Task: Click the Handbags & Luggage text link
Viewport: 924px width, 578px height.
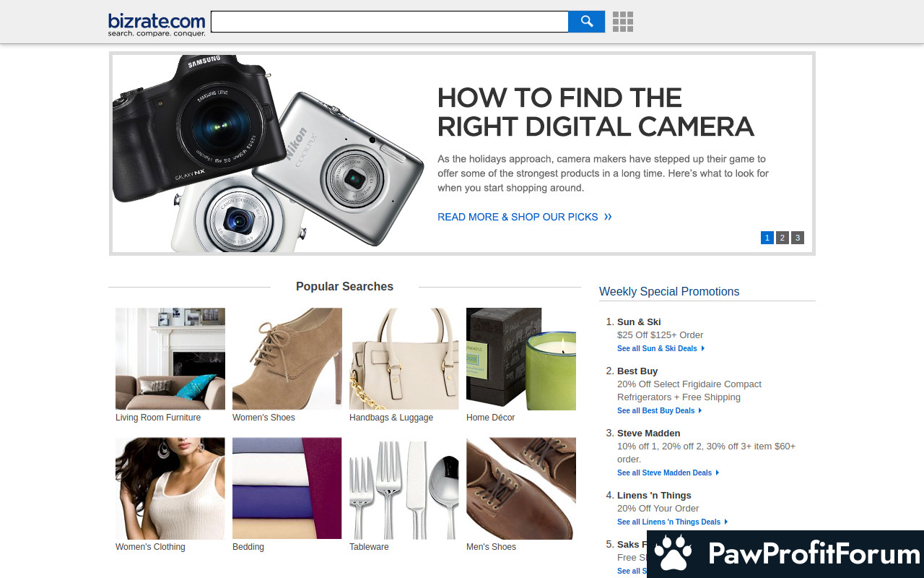Action: [391, 418]
